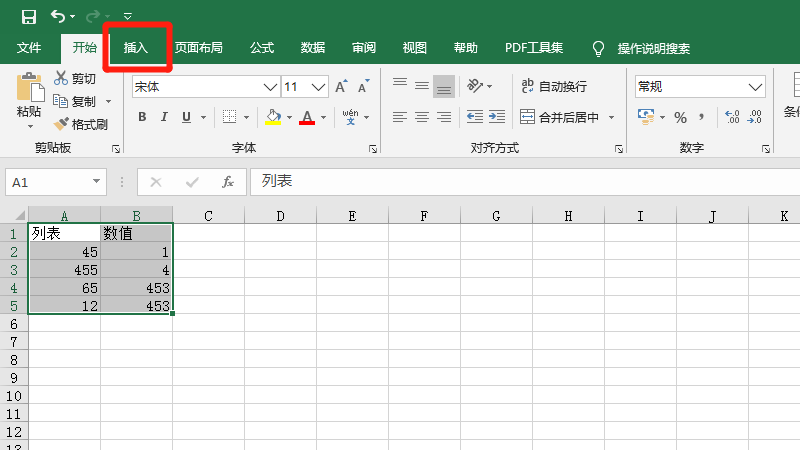This screenshot has height=450, width=800.
Task: Toggle wrap text (自动换行)
Action: [552, 87]
